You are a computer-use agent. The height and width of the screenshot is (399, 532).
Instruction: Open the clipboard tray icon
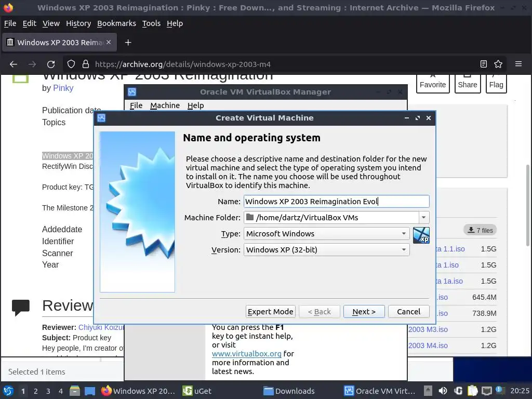[473, 391]
